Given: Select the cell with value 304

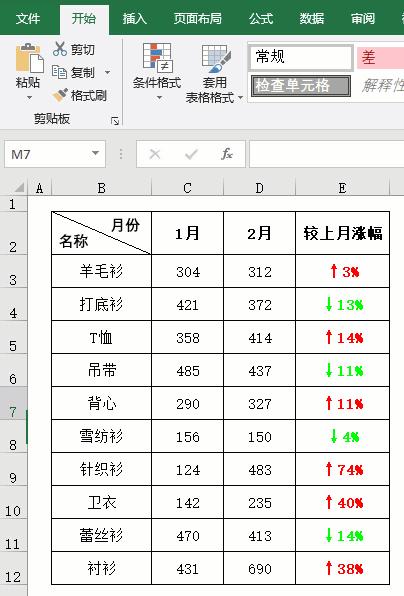Looking at the screenshot, I should (187, 271).
